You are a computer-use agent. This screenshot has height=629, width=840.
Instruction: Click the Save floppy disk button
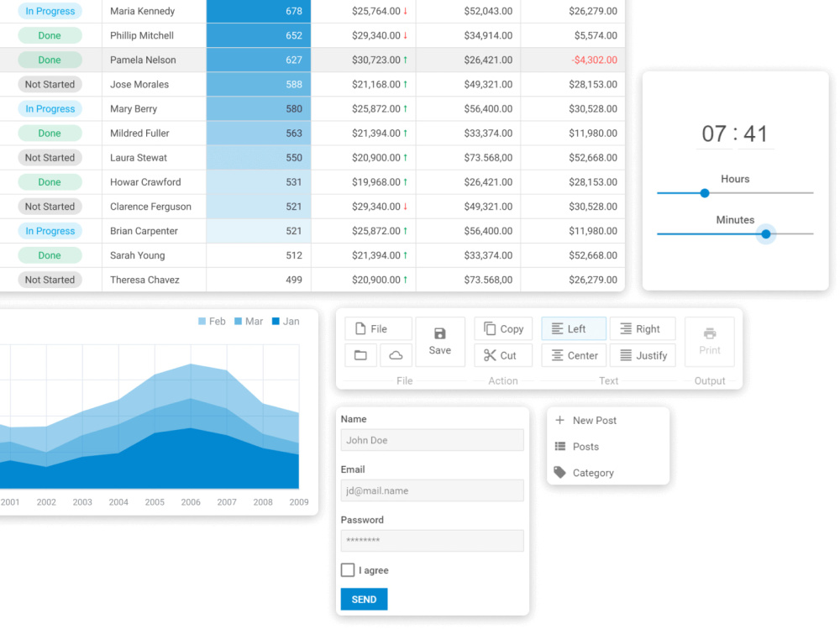440,341
